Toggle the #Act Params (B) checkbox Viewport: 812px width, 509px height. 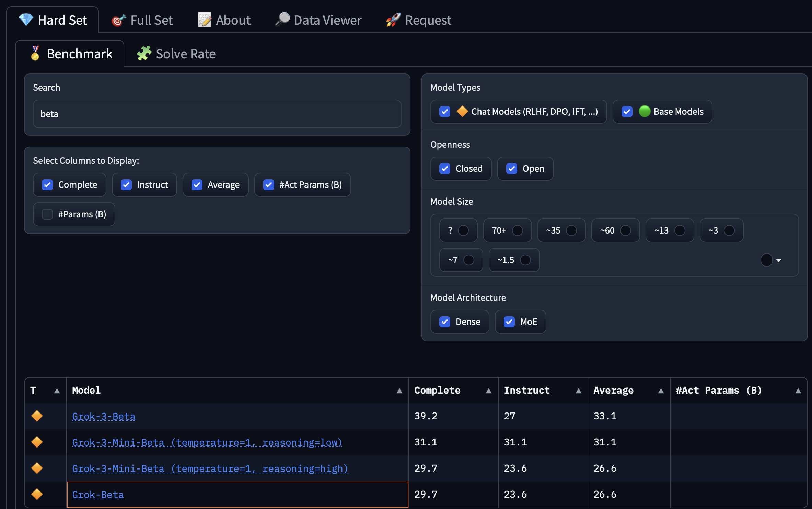point(269,185)
